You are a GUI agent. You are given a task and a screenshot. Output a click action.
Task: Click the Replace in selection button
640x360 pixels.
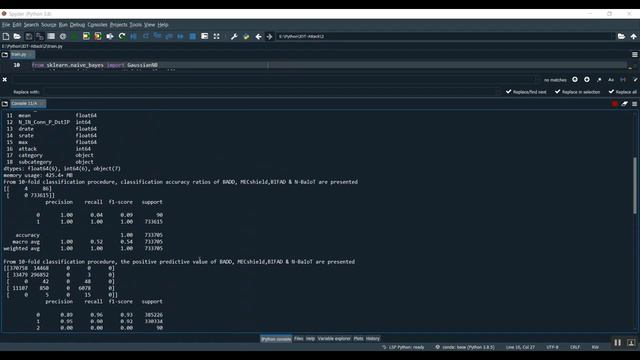[577, 92]
